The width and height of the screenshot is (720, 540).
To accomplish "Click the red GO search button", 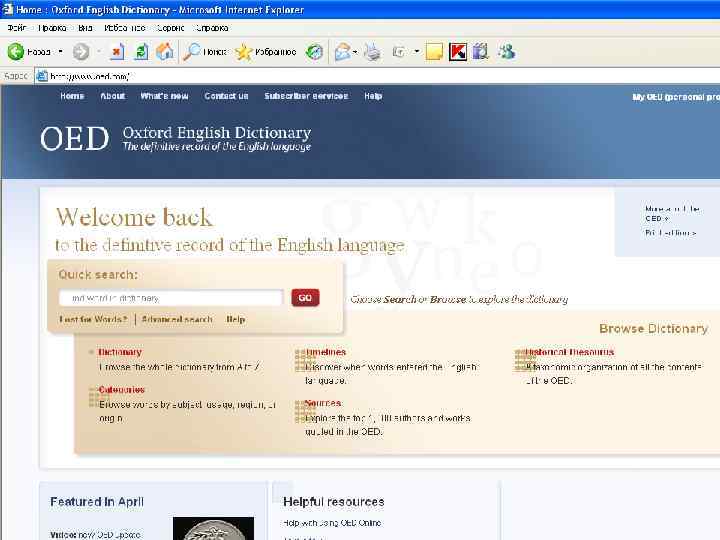I will (305, 298).
